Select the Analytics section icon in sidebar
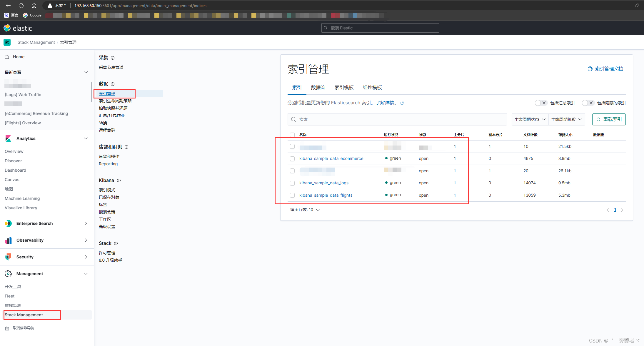Image resolution: width=644 pixels, height=346 pixels. tap(8, 138)
